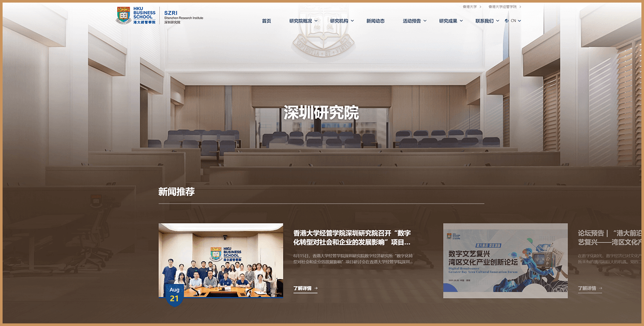The height and width of the screenshot is (326, 644).
Task: Expand the 研究院概况 dropdown menu
Action: pos(303,21)
